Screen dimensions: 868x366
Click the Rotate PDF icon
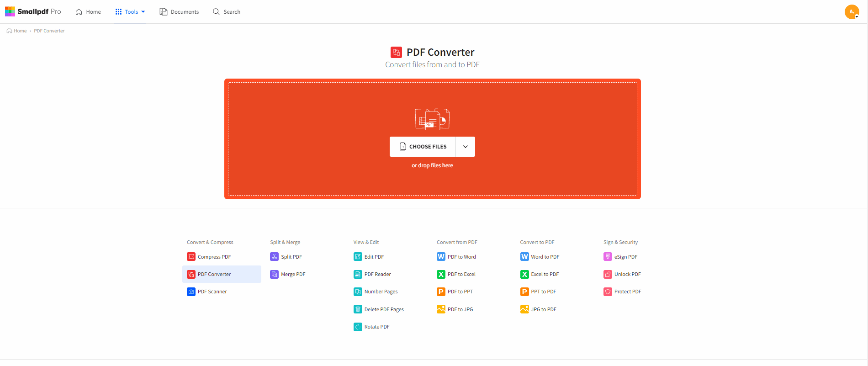click(x=358, y=327)
